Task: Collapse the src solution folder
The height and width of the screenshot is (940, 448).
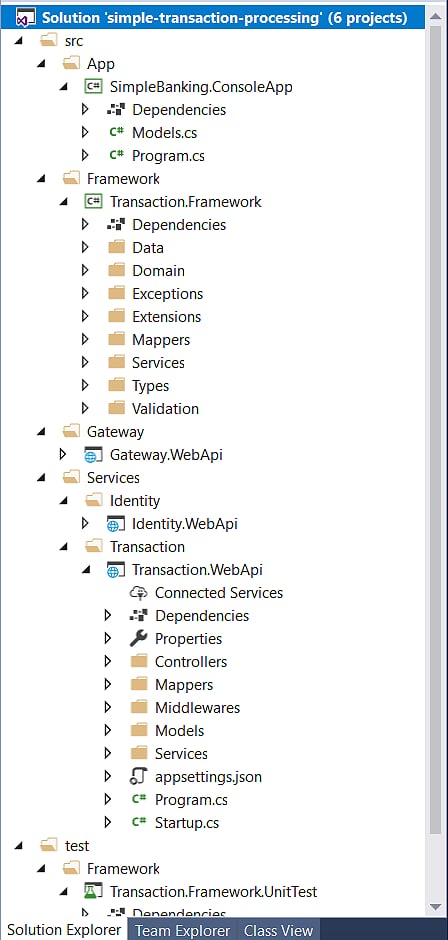Action: click(18, 41)
